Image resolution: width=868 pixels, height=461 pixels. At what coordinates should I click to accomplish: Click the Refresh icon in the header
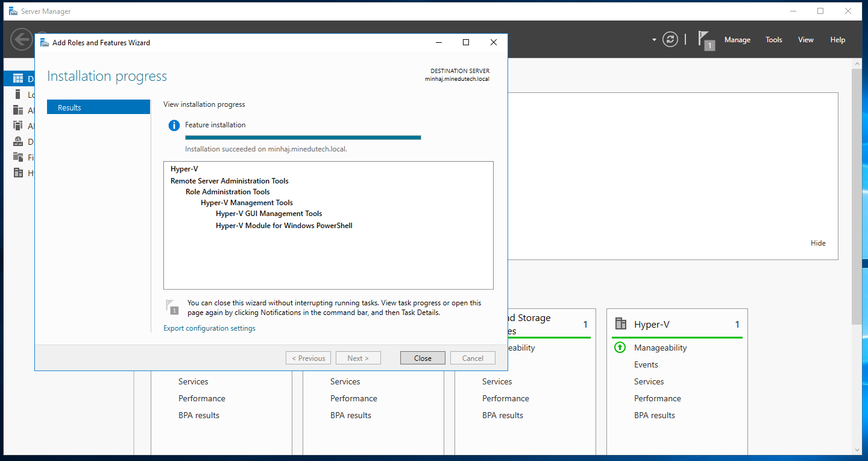click(670, 40)
